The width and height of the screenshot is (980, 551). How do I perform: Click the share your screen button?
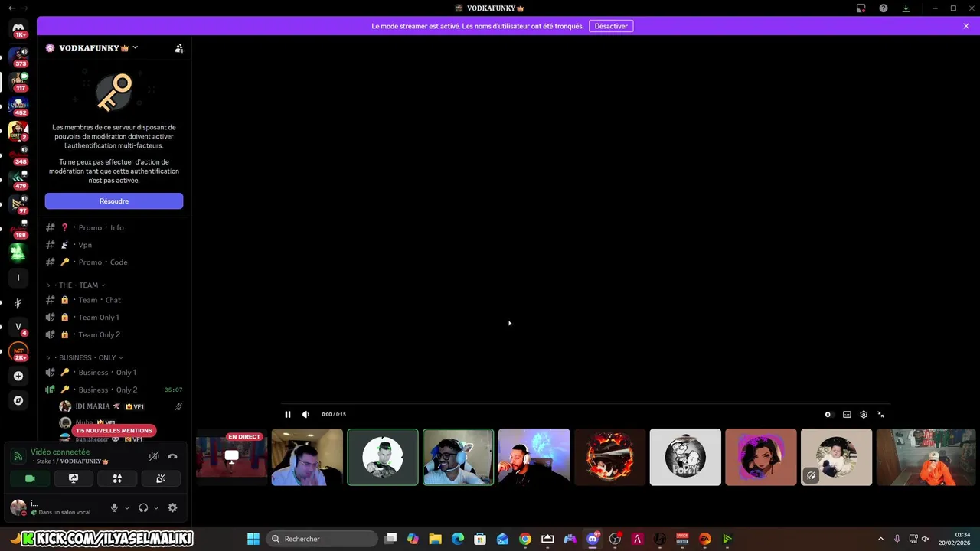pyautogui.click(x=73, y=478)
